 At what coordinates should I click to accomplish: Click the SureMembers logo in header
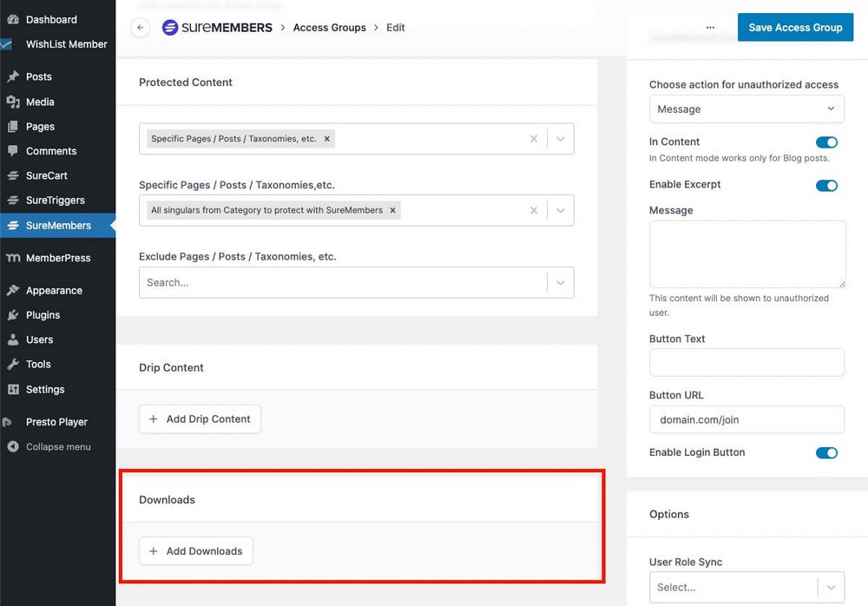(x=217, y=27)
